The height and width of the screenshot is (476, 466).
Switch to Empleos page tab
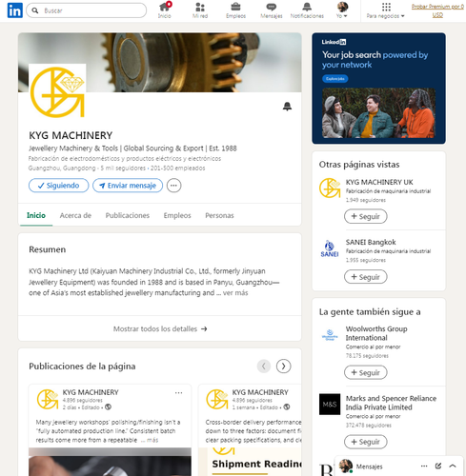point(177,215)
